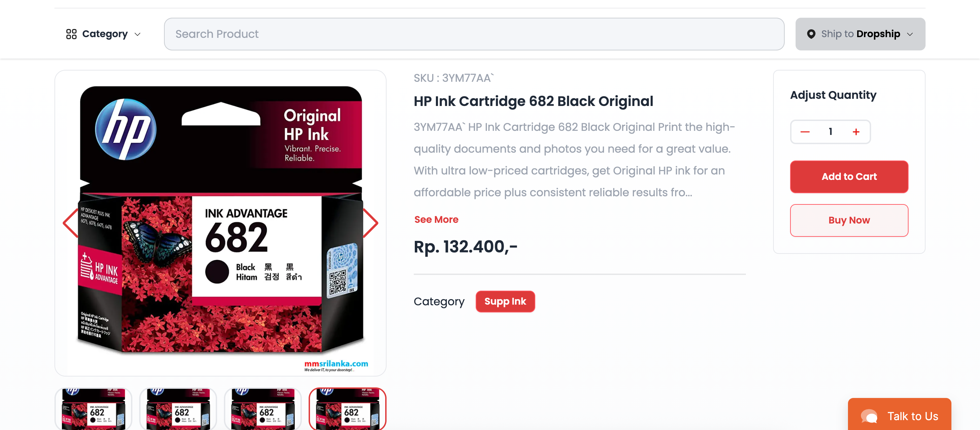Expand the Category dropdown chevron
Viewport: 980px width, 430px height.
coord(137,34)
